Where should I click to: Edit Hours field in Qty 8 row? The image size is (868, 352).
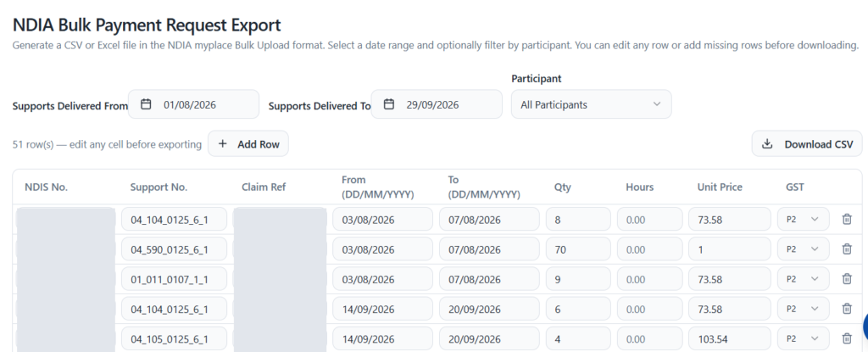650,220
